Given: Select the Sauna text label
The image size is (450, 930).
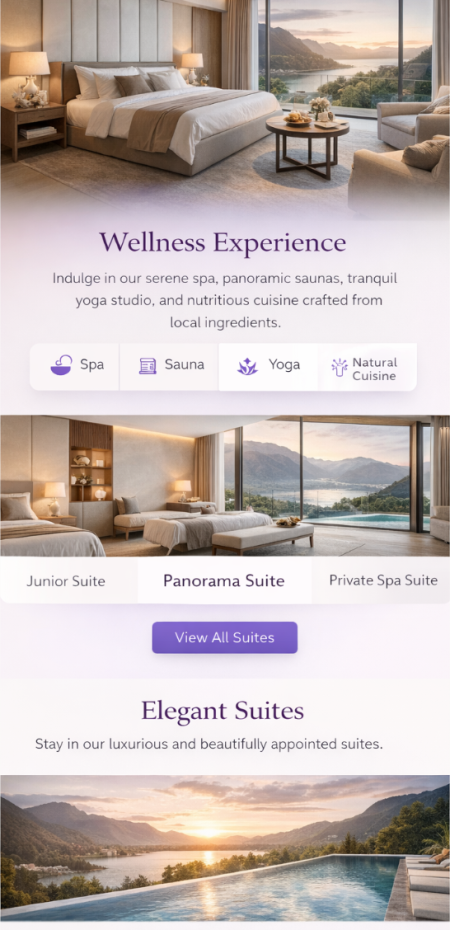Looking at the screenshot, I should [184, 365].
